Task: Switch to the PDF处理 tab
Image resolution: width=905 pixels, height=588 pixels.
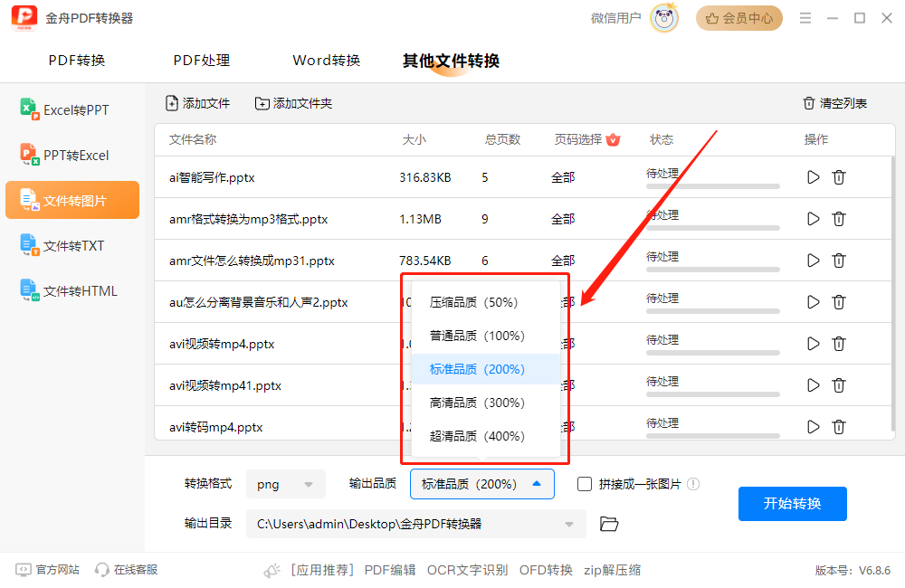Action: pyautogui.click(x=201, y=61)
